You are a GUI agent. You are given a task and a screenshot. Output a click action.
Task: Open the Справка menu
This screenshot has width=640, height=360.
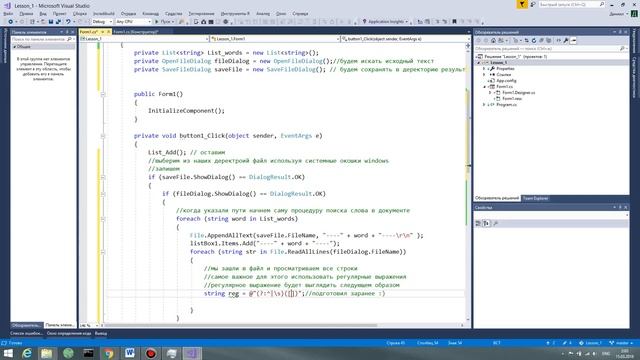(x=300, y=13)
